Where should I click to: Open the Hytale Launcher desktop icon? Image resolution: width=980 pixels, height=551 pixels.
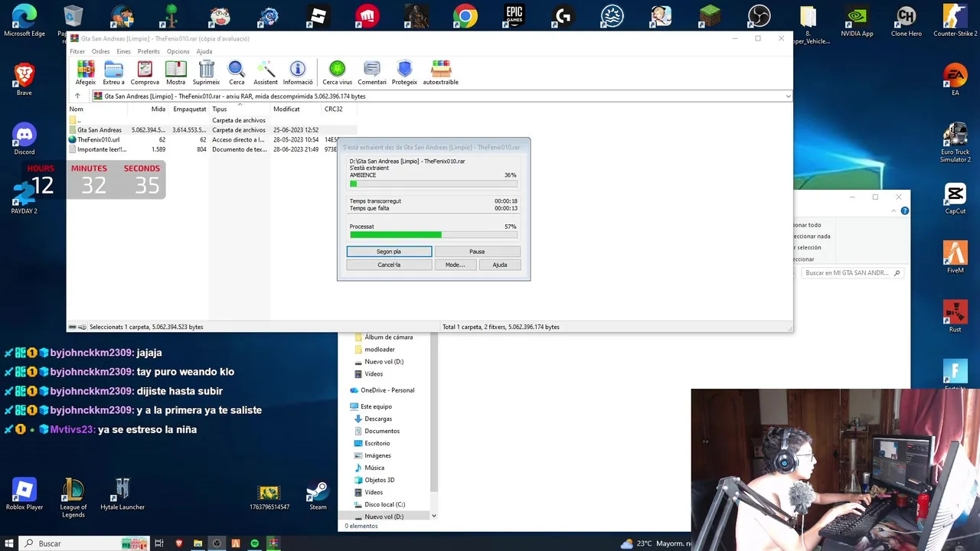(122, 494)
